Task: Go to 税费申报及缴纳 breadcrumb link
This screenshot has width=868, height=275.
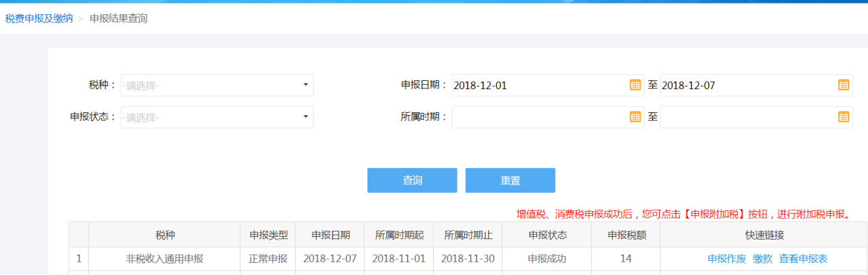Action: click(39, 18)
